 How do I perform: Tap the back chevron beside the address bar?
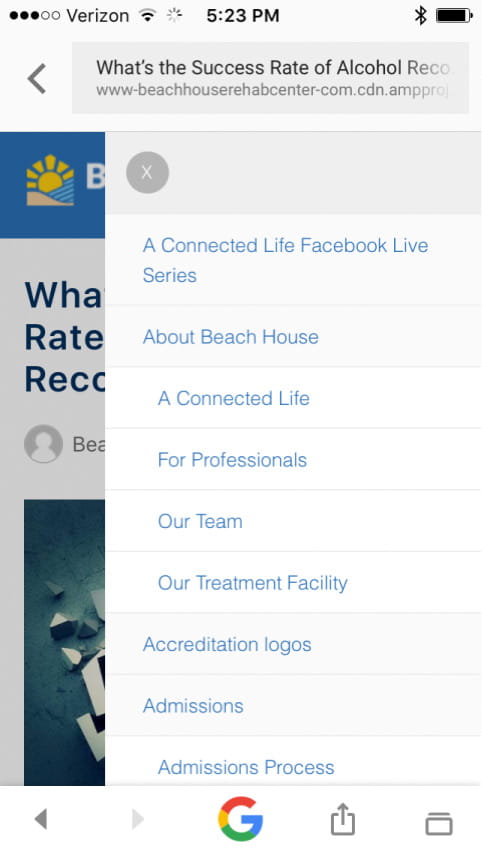click(x=37, y=79)
